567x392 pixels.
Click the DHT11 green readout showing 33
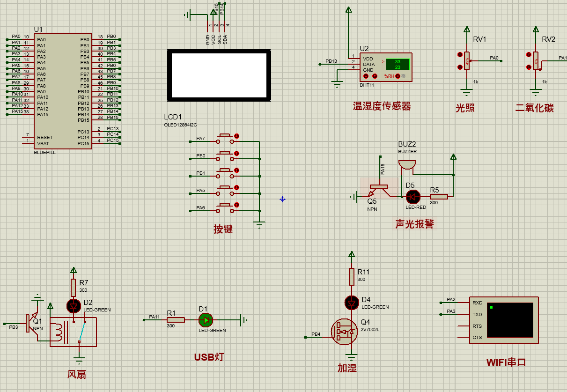coord(398,61)
